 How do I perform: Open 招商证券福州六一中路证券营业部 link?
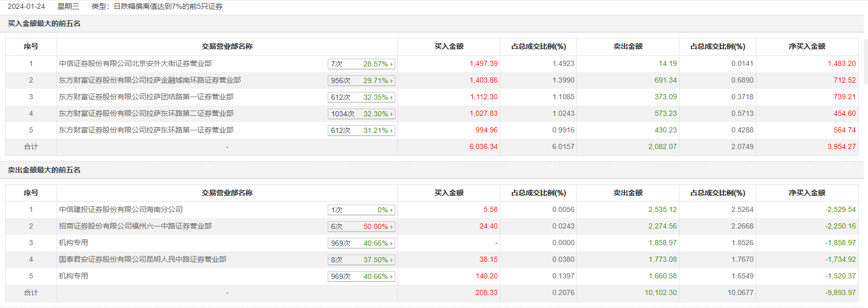[135, 226]
